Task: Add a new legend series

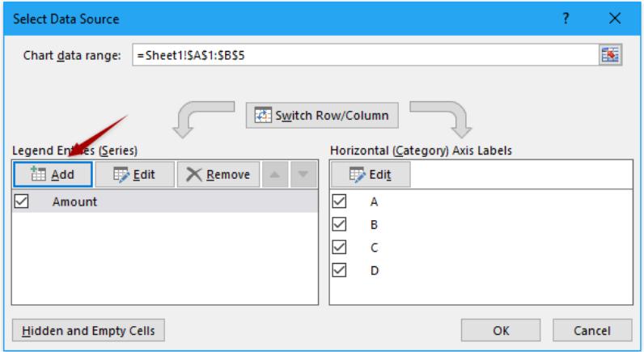Action: click(x=53, y=175)
